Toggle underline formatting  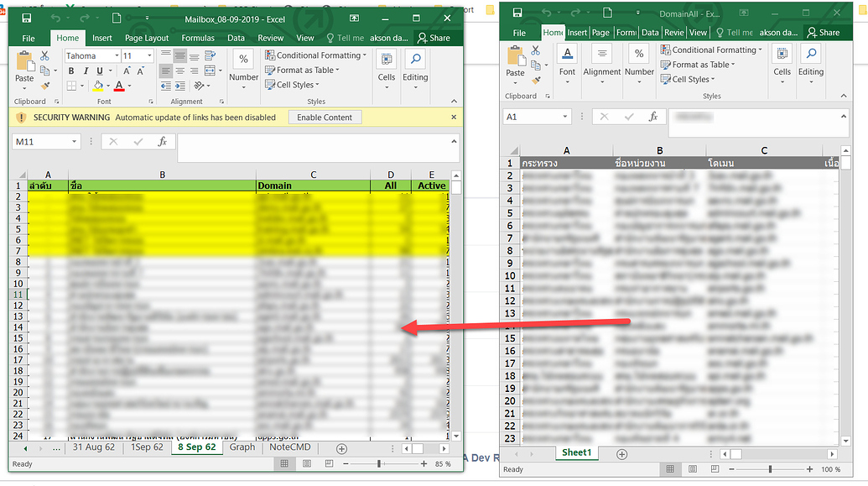coord(99,71)
